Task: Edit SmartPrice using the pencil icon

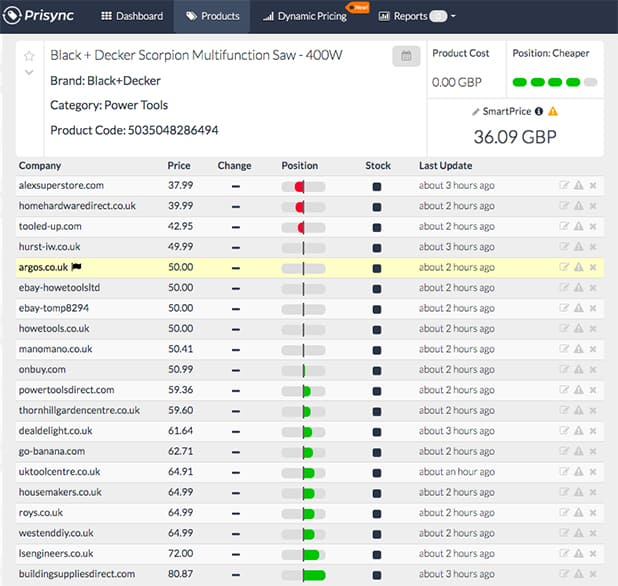Action: (x=477, y=111)
